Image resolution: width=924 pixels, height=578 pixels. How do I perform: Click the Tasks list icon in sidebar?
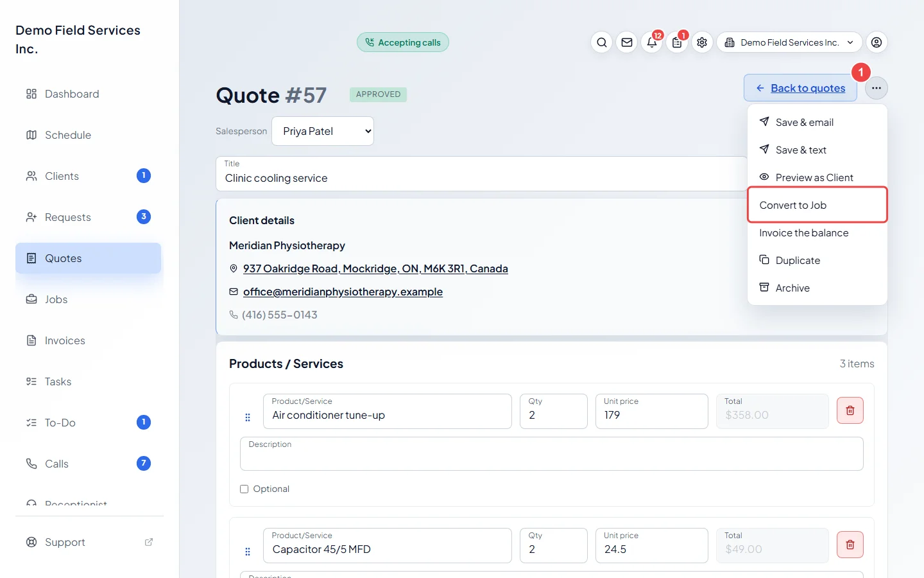click(31, 381)
